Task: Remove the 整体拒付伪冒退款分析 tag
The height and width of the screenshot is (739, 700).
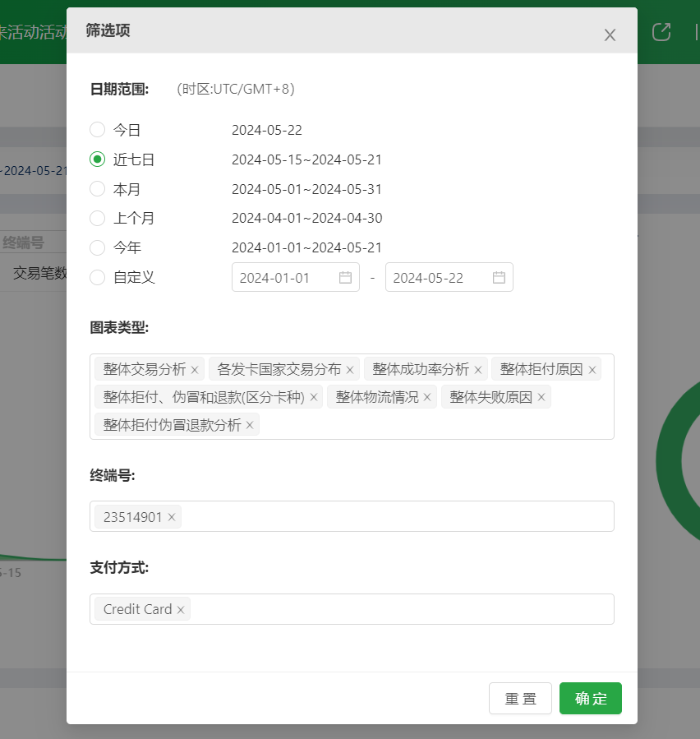Action: [250, 426]
